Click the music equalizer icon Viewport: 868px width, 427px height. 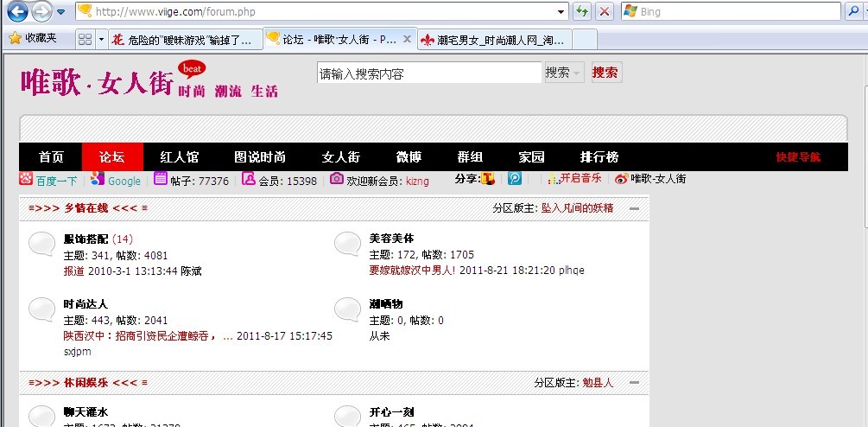coord(554,178)
